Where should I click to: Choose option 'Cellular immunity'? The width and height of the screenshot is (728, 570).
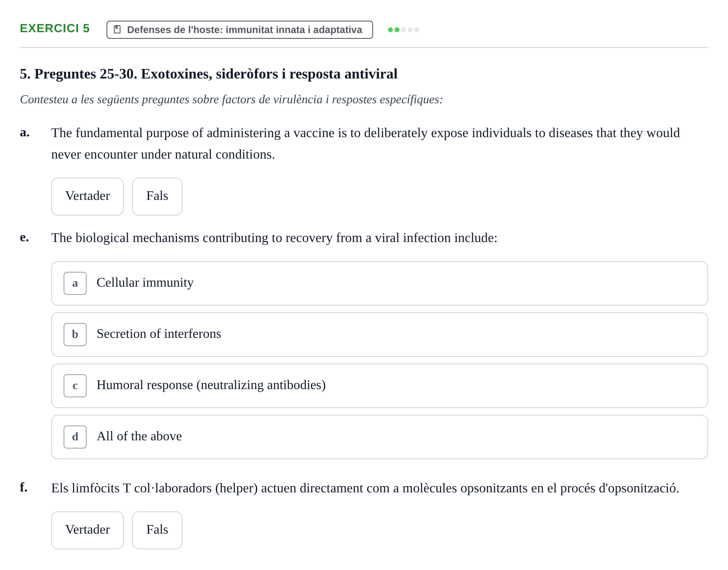click(x=379, y=283)
